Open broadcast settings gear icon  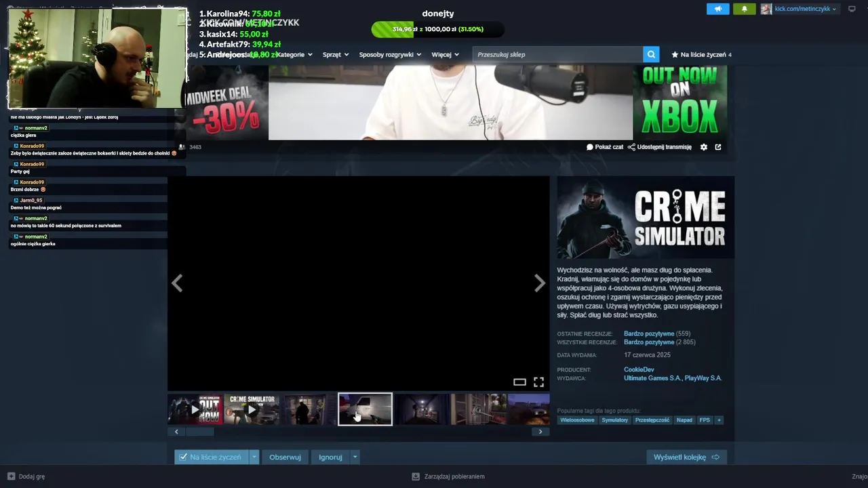pyautogui.click(x=704, y=147)
